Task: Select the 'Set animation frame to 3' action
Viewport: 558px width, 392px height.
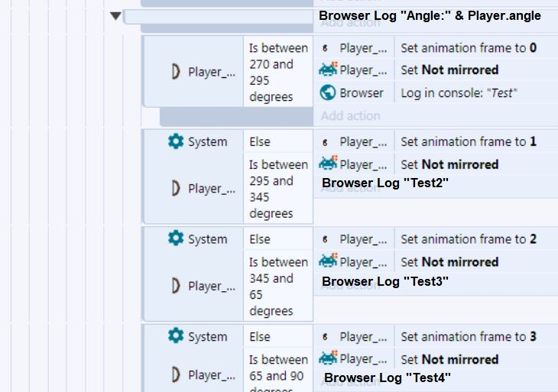Action: coord(469,336)
